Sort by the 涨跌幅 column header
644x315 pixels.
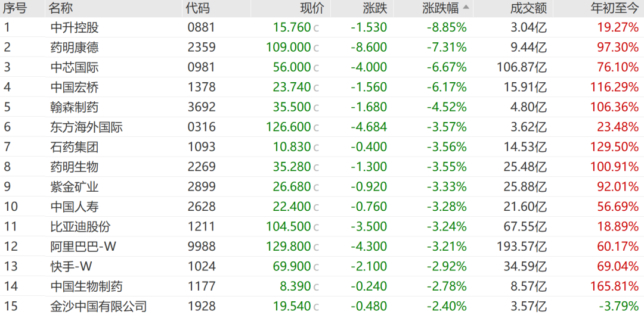click(x=441, y=8)
